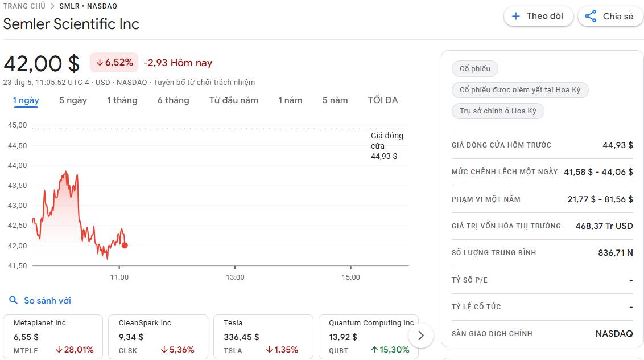644x360 pixels.
Task: Click the MTPLF ticker symbol
Action: 26,350
